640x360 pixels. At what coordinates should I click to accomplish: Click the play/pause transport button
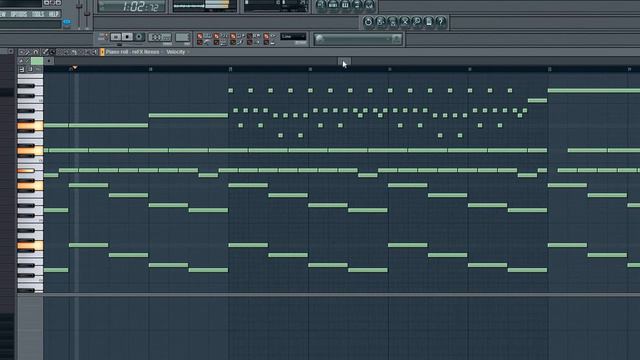[x=116, y=37]
